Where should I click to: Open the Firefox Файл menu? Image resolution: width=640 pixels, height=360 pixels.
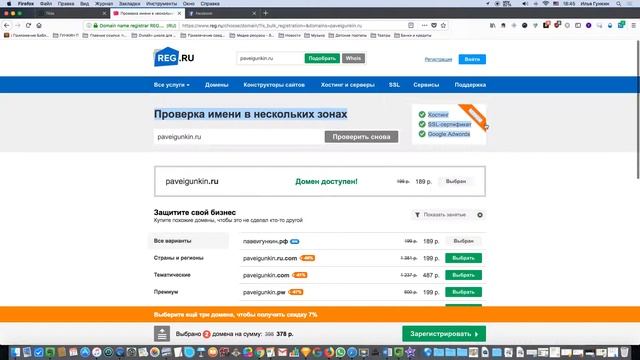click(x=46, y=3)
